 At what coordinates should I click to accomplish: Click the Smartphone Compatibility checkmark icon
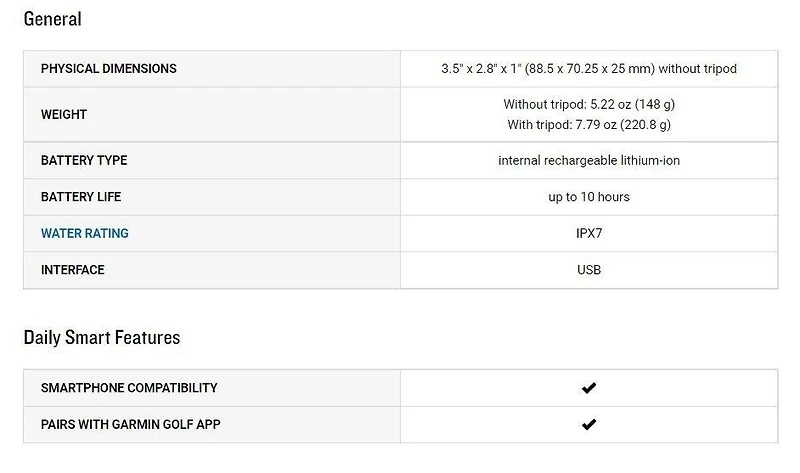(589, 388)
